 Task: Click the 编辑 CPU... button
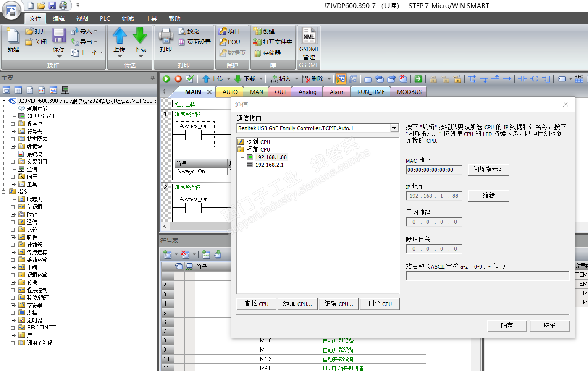tap(339, 304)
